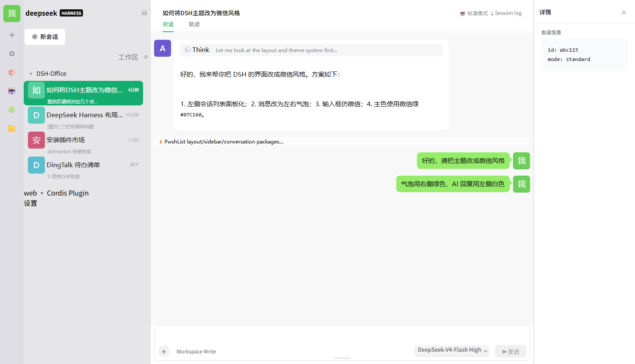Click the green 我 profile avatar in the rail
Screen dimensions: 635x364
[x=12, y=14]
